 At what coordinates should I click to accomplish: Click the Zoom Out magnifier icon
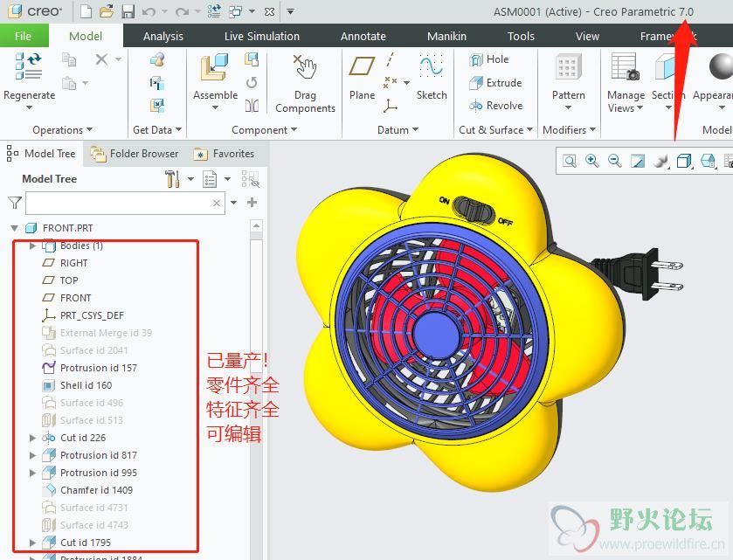pyautogui.click(x=614, y=161)
